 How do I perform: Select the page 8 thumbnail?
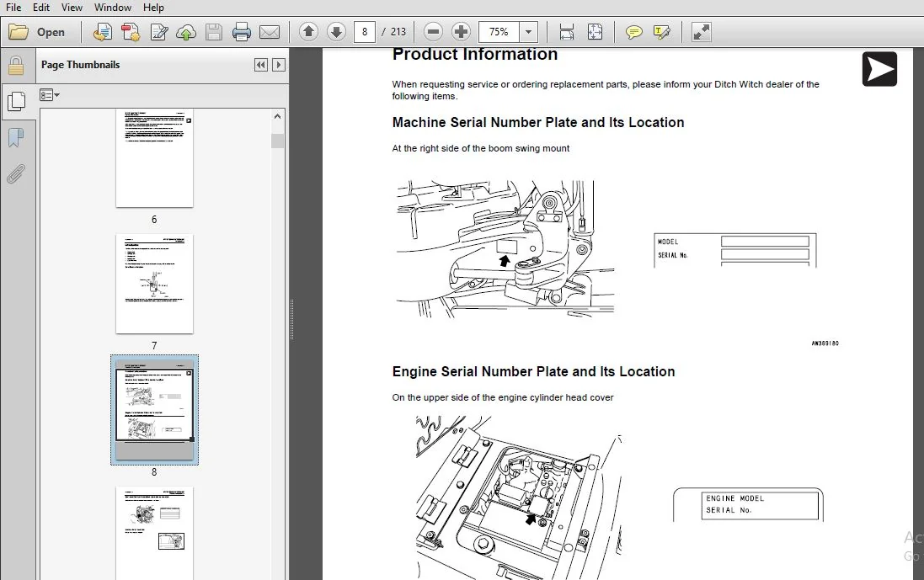[154, 409]
